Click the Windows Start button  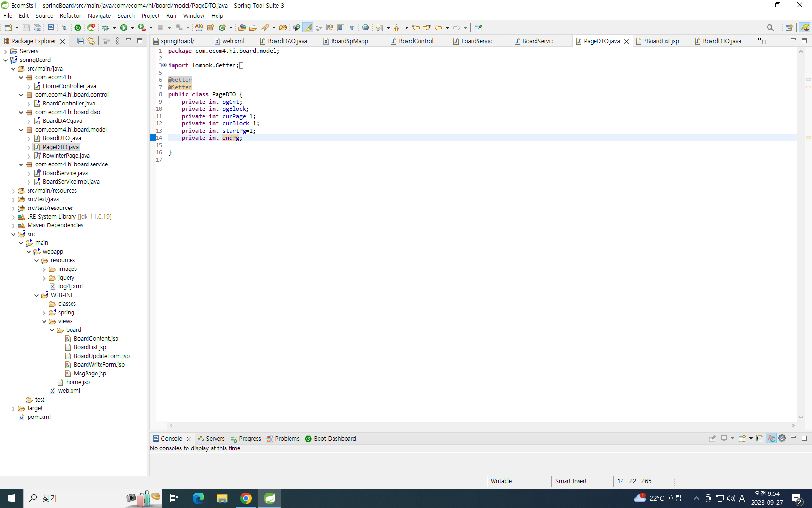click(x=12, y=498)
